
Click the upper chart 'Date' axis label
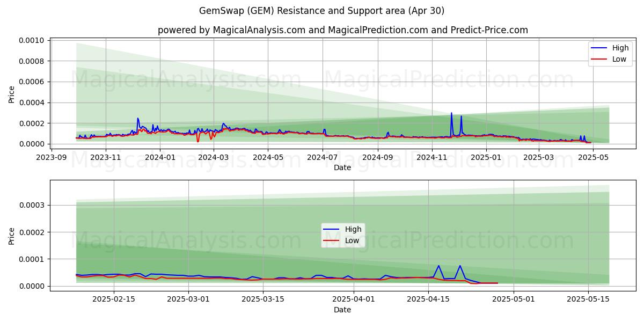tap(342, 167)
